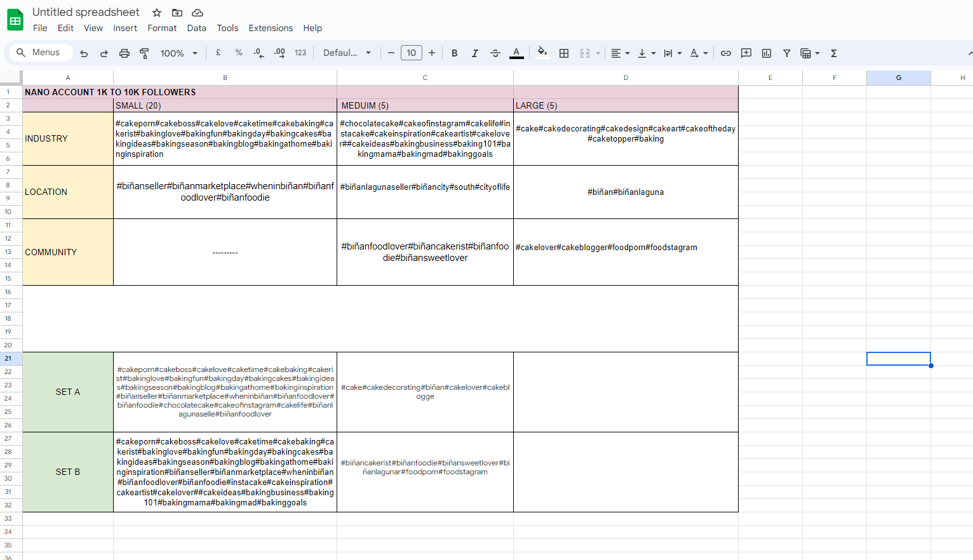Search the Menus box
The height and width of the screenshot is (560, 973).
click(41, 53)
